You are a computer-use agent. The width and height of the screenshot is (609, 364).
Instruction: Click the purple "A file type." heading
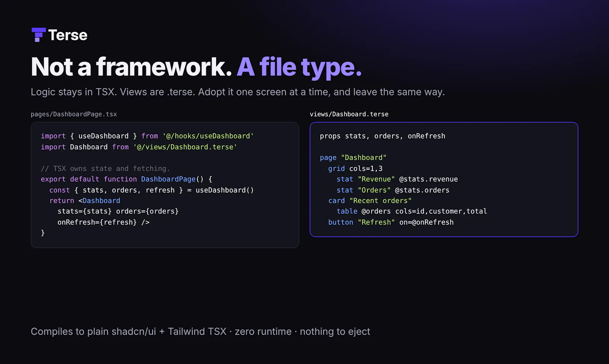coord(299,67)
